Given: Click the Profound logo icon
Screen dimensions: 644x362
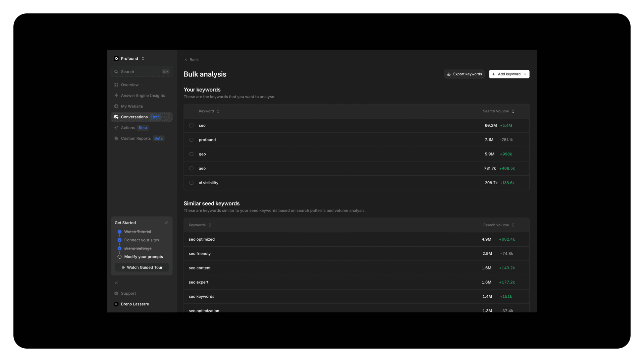Looking at the screenshot, I should pyautogui.click(x=116, y=59).
